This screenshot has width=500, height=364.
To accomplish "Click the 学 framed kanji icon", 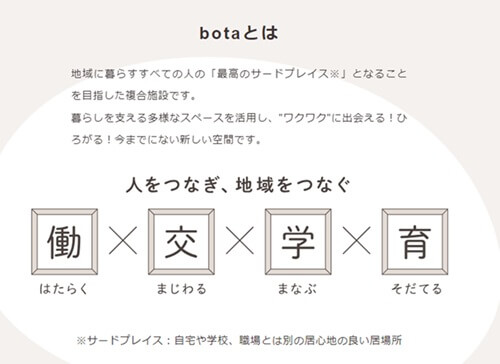I will click(x=298, y=242).
